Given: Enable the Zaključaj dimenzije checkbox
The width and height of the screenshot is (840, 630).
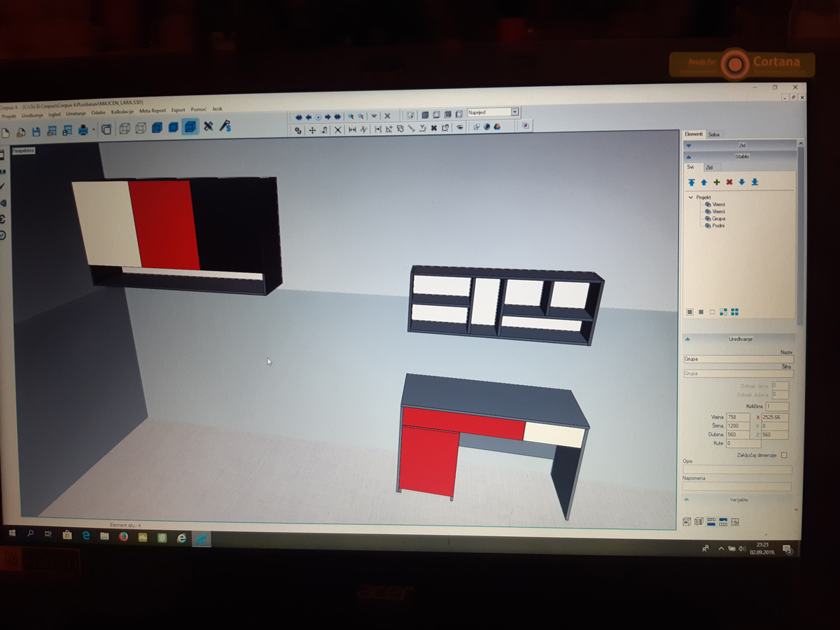Looking at the screenshot, I should click(784, 455).
